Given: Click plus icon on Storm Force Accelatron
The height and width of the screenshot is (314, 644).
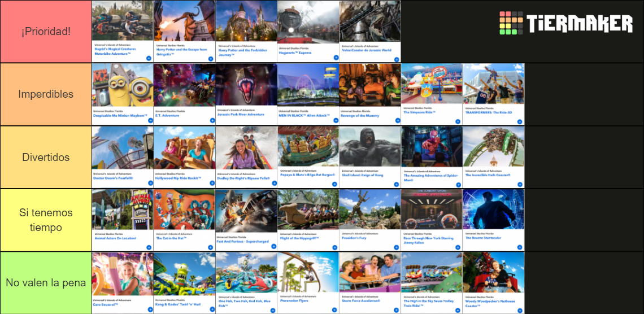Looking at the screenshot, I should [x=397, y=309].
